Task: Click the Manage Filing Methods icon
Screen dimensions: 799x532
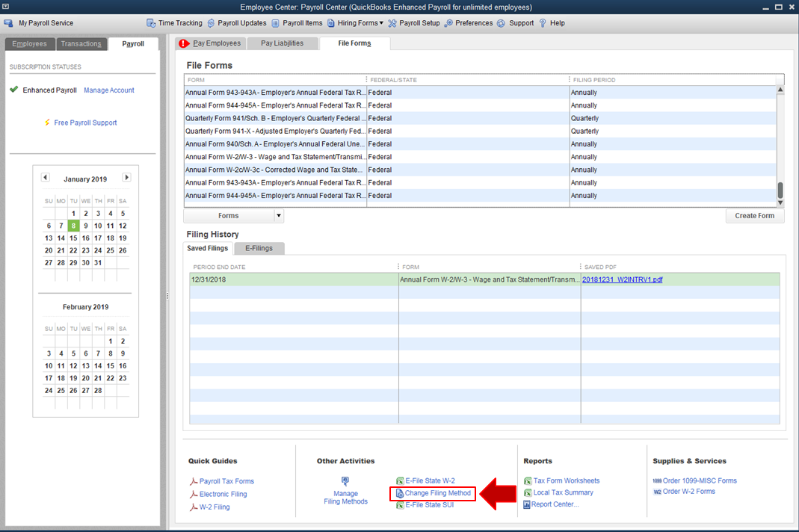Action: [345, 482]
